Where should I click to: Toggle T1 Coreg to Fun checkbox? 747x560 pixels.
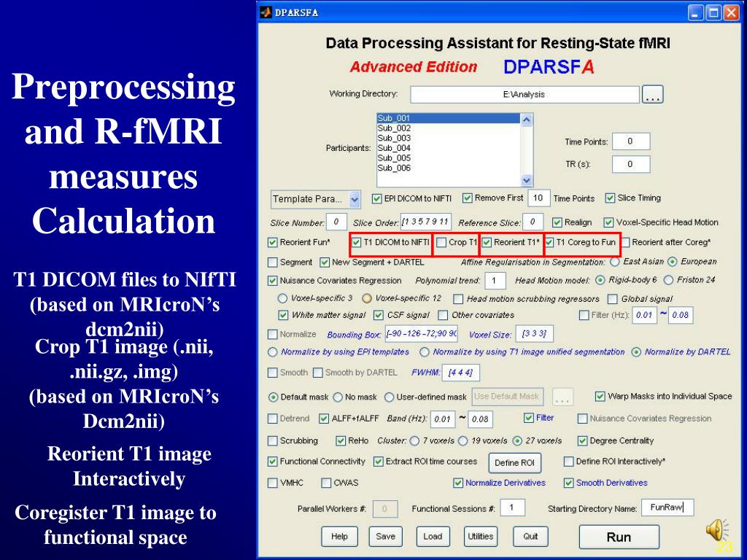point(549,242)
